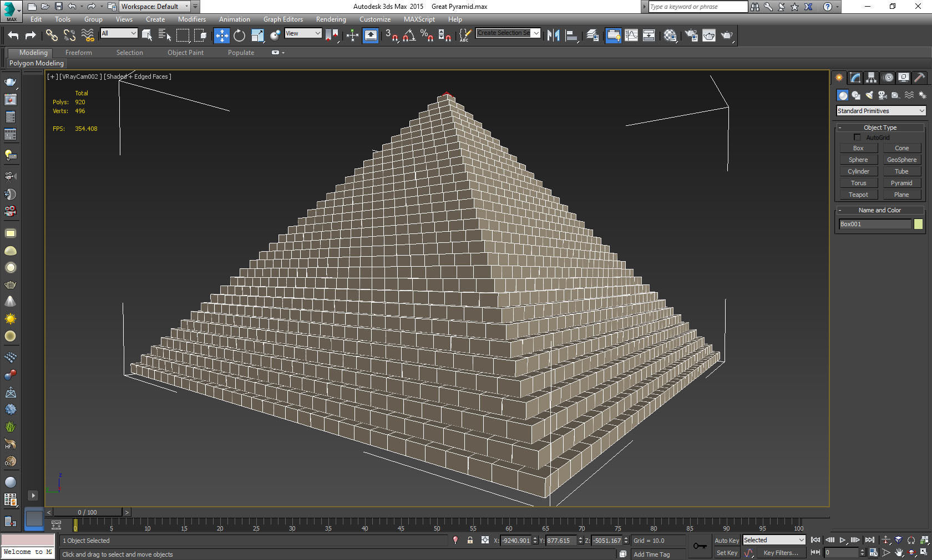Open the Layer Manager icon
The height and width of the screenshot is (560, 932).
[x=592, y=35]
